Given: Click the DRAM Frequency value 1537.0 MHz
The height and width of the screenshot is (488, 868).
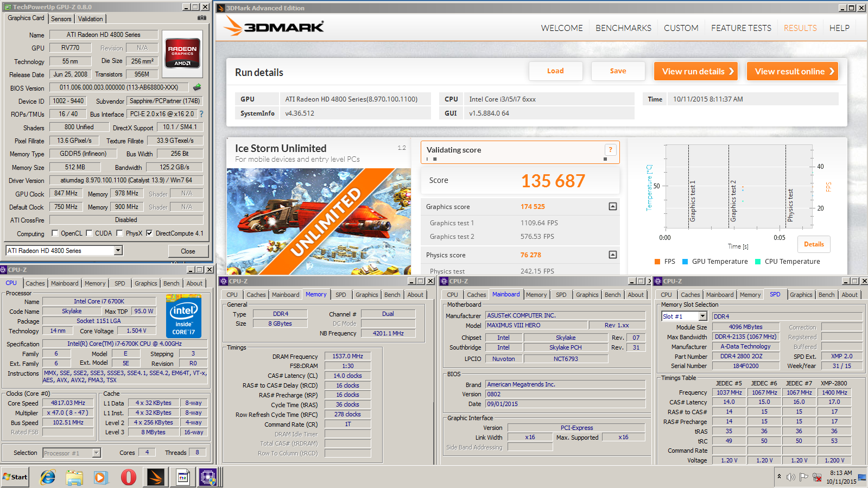Looking at the screenshot, I should (x=347, y=356).
